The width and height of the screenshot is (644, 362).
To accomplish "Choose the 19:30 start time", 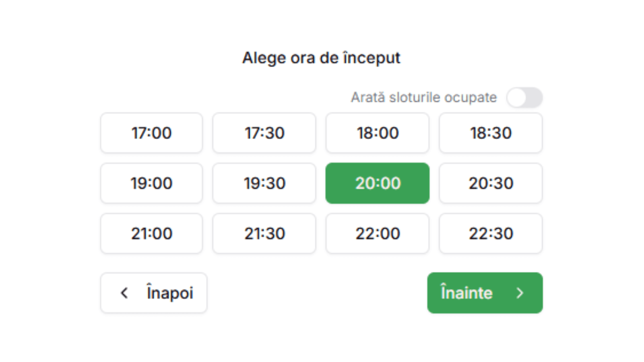I will point(264,183).
